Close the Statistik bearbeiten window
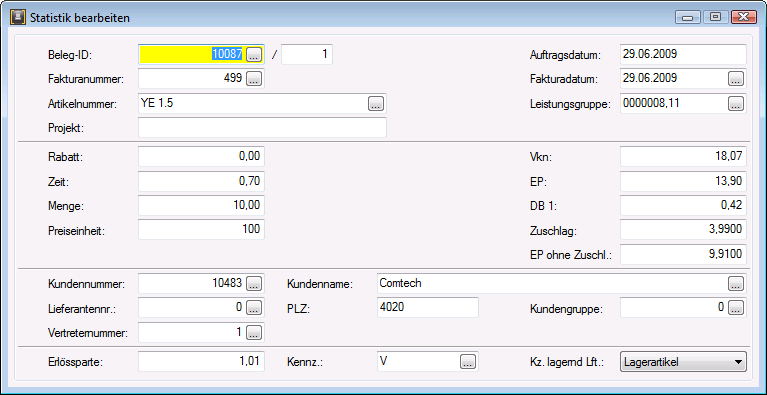Image resolution: width=767 pixels, height=395 pixels. point(743,18)
